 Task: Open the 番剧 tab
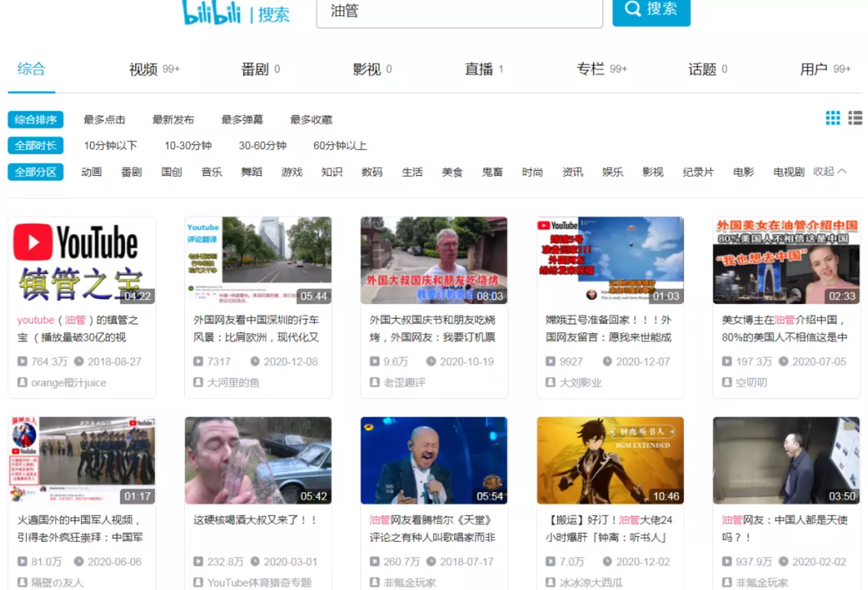click(260, 69)
